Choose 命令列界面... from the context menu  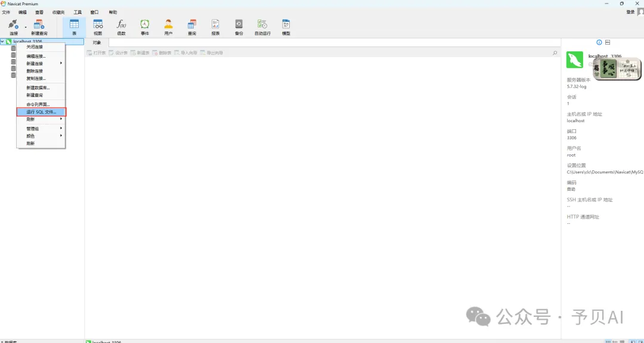pyautogui.click(x=41, y=104)
